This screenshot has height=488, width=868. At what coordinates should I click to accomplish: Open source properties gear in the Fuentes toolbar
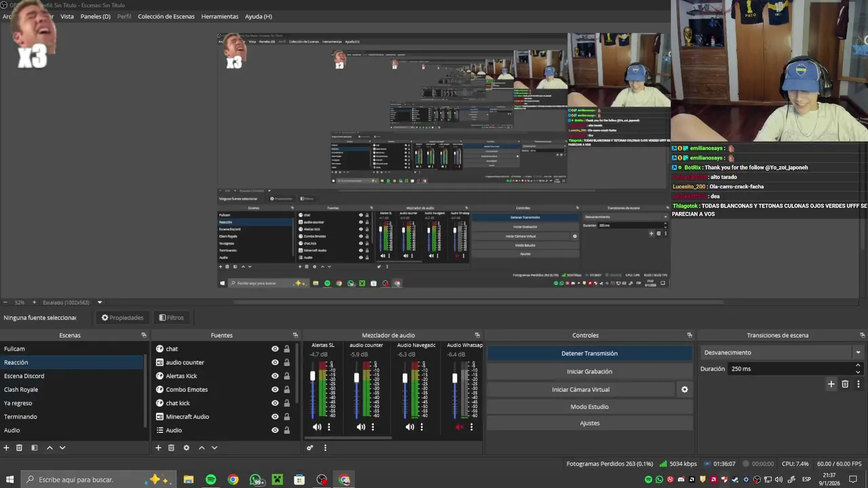pyautogui.click(x=186, y=448)
